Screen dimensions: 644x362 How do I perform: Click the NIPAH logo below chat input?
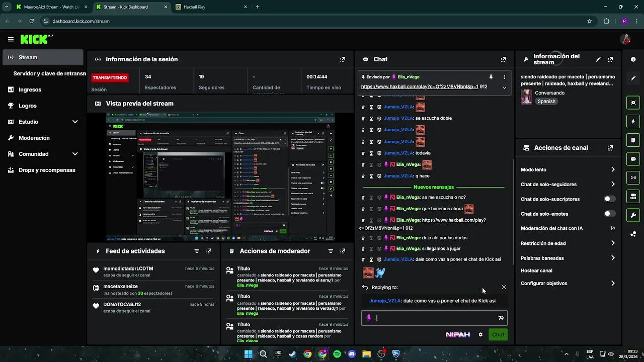point(458,334)
